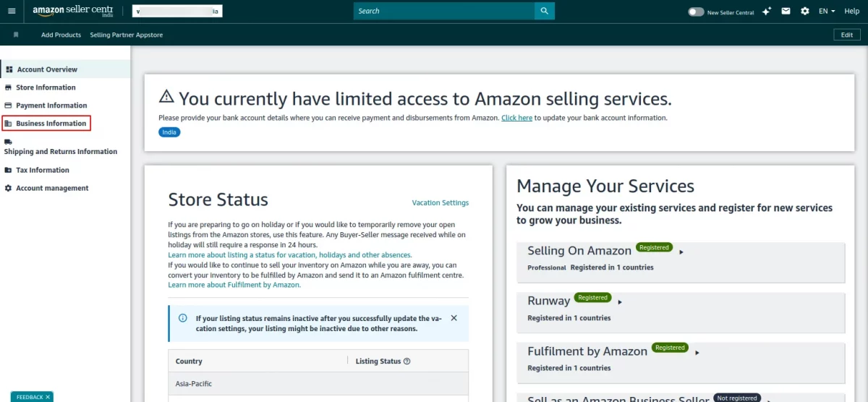Open the settings gear icon
Viewport: 868px width, 402px height.
click(x=805, y=12)
